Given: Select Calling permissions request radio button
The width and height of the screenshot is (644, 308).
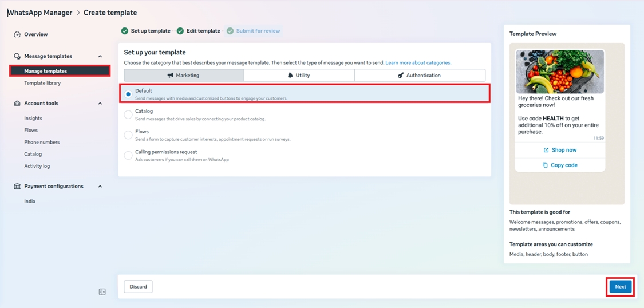Looking at the screenshot, I should tap(128, 156).
